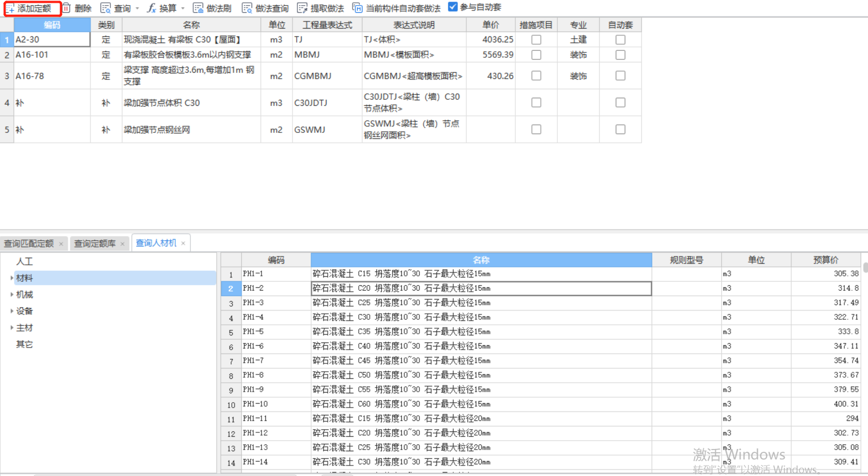Click the PH1-2 name cell
The image size is (868, 476).
click(x=481, y=288)
